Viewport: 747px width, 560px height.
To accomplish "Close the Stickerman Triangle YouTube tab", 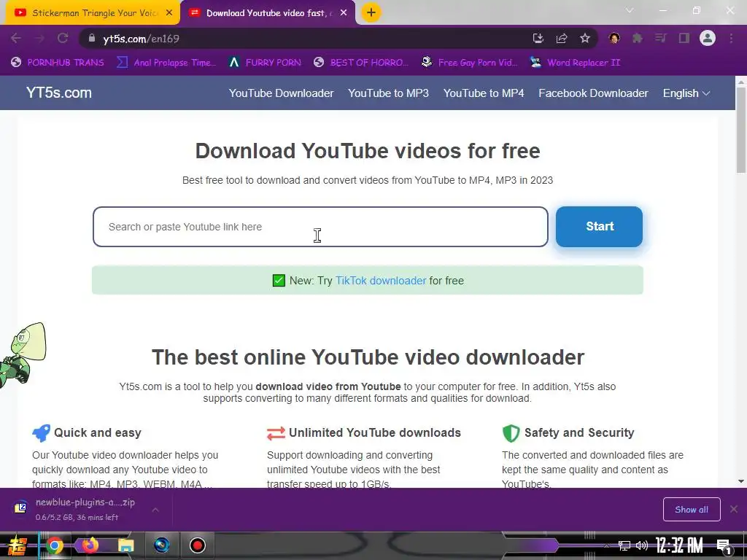I will (169, 13).
